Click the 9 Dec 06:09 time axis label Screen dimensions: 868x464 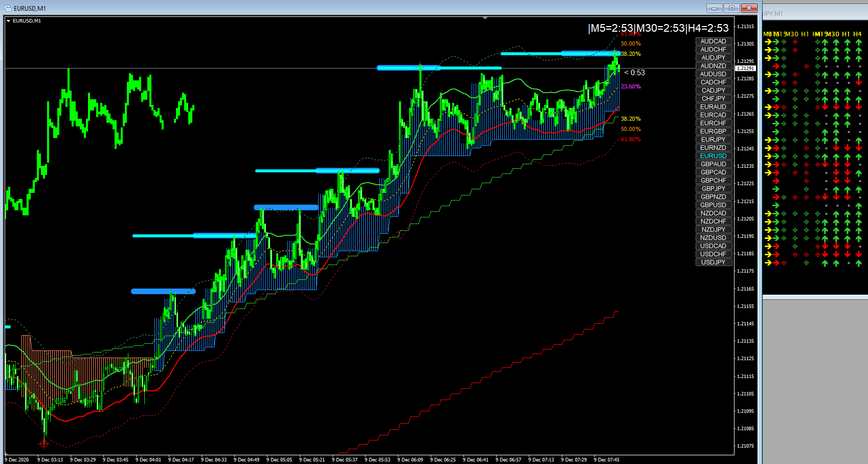click(x=410, y=459)
